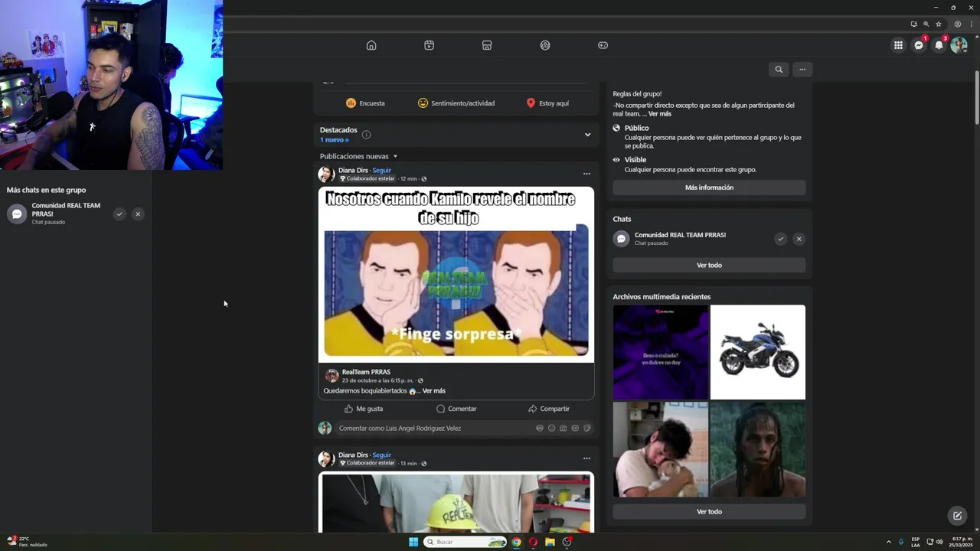Open the Reels video icon in top navigation
The width and height of the screenshot is (980, 551).
point(429,45)
